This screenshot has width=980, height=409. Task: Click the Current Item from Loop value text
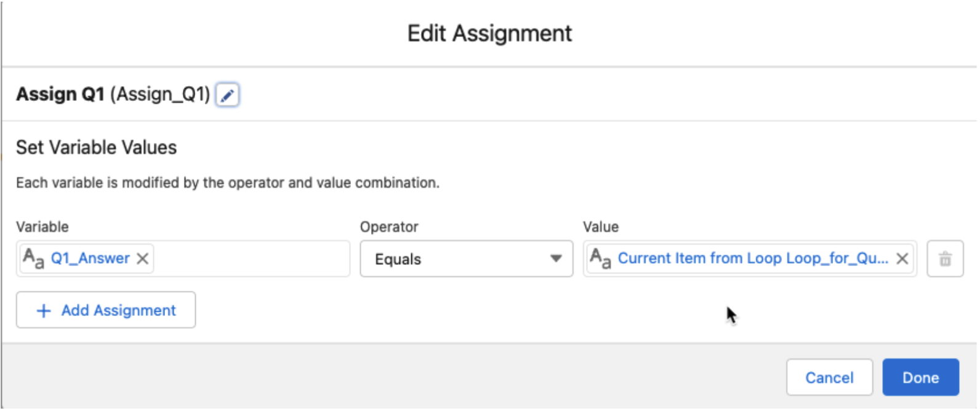pyautogui.click(x=753, y=258)
